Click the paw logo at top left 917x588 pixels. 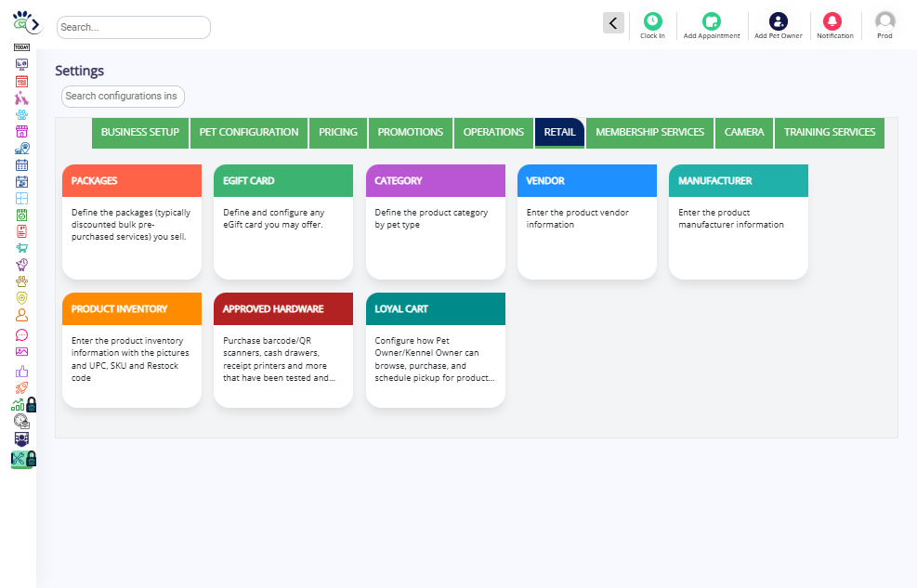[x=21, y=20]
